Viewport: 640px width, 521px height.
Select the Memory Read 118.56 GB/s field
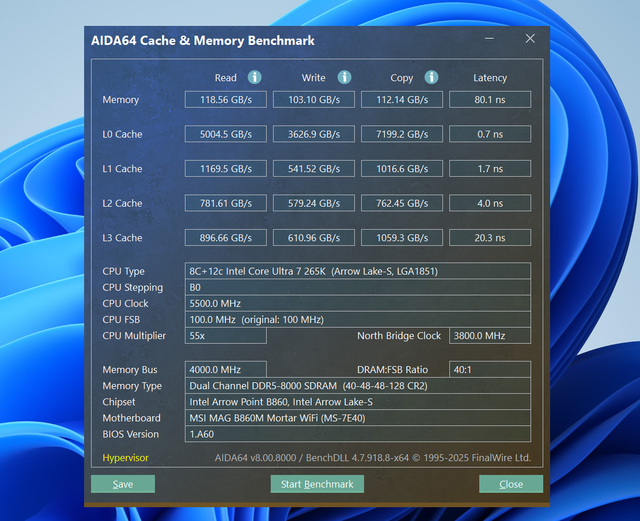226,100
